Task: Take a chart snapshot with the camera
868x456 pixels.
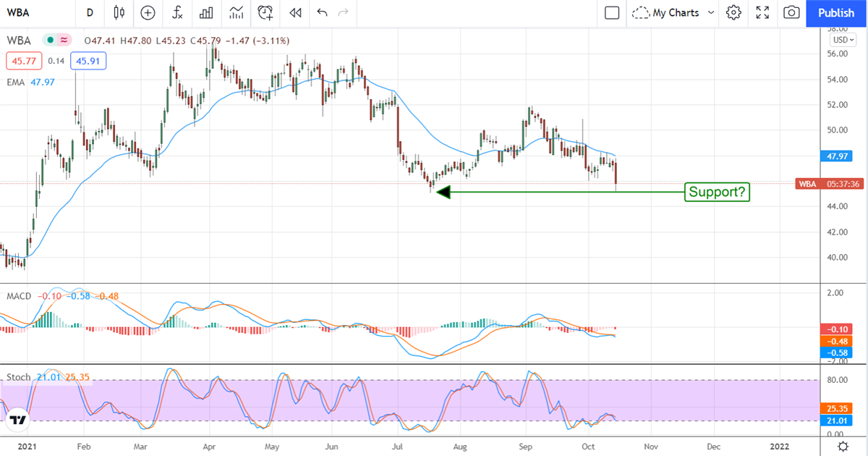Action: coord(791,12)
